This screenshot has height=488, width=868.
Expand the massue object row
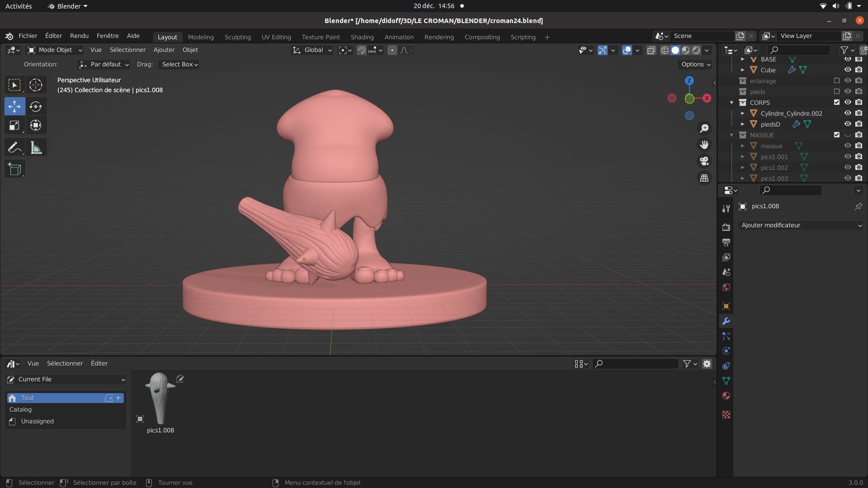742,146
